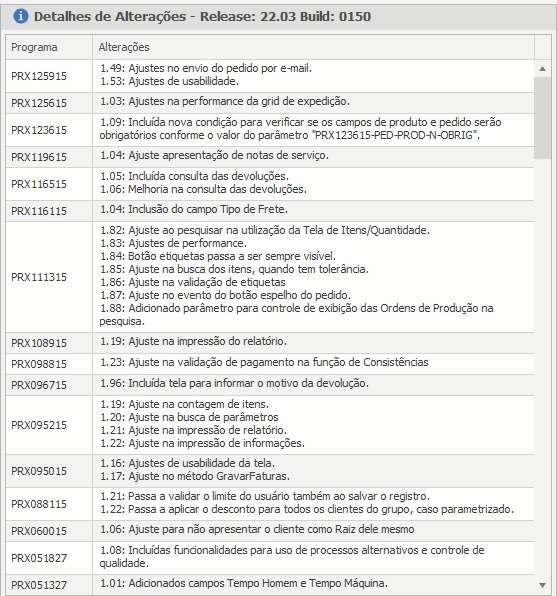Viewport: 557px width, 596px height.
Task: Click the scrollbar up arrow
Action: click(x=543, y=69)
